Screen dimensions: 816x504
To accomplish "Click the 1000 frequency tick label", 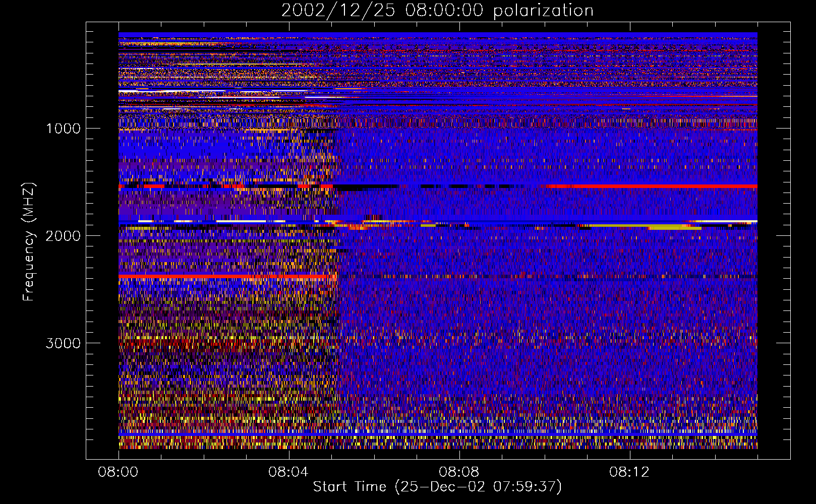I will click(64, 129).
